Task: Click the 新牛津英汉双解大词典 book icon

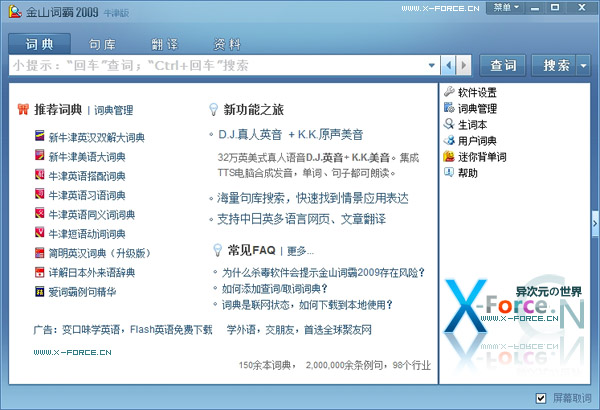Action: (40, 136)
